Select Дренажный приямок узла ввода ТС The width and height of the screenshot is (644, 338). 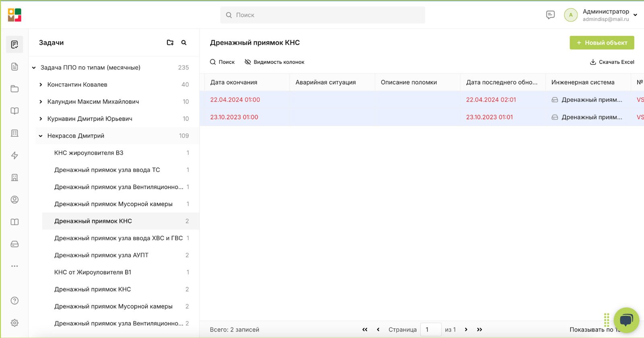click(x=121, y=170)
